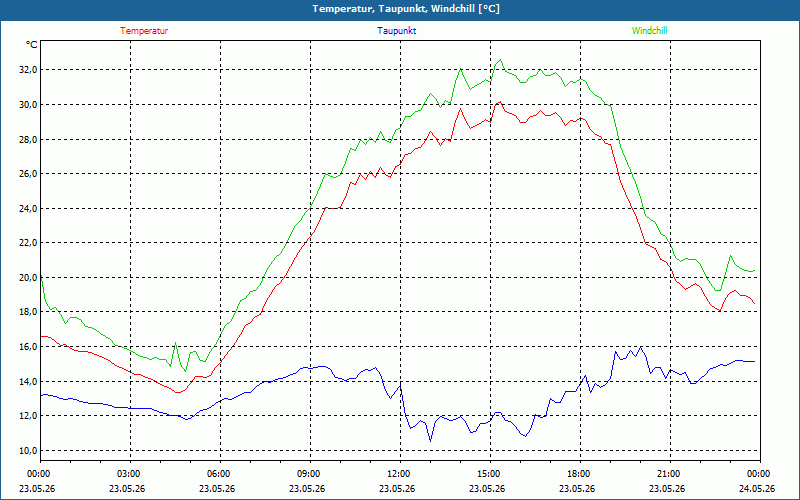Click the 24,0 y-axis value
Image resolution: width=800 pixels, height=500 pixels.
[29, 208]
